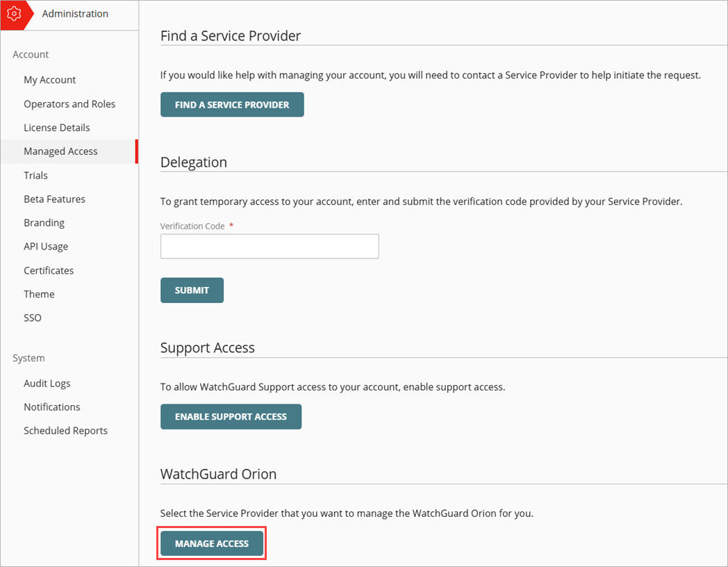Open the My Account settings page

[49, 79]
